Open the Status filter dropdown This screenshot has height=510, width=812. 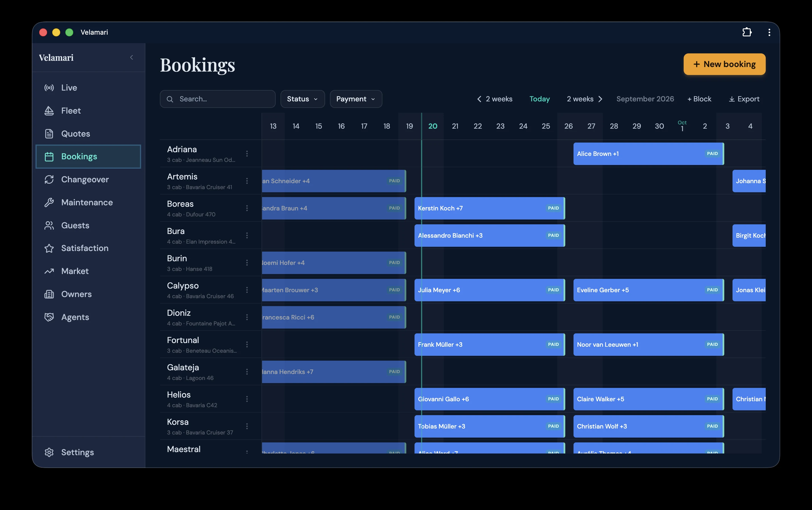tap(302, 99)
